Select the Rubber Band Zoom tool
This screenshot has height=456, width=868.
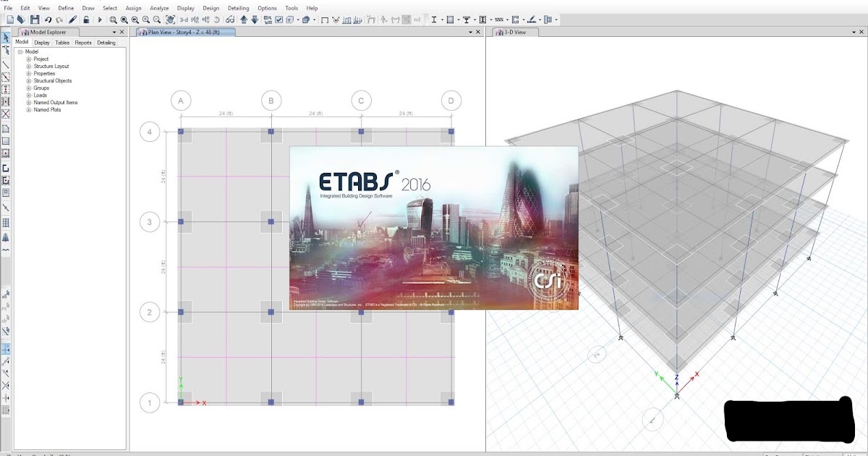click(x=113, y=19)
